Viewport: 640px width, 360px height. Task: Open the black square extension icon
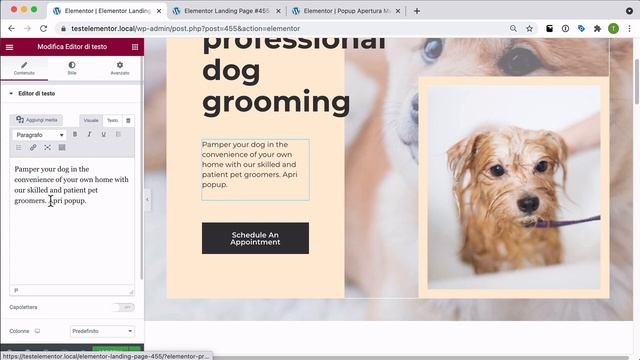tap(549, 29)
